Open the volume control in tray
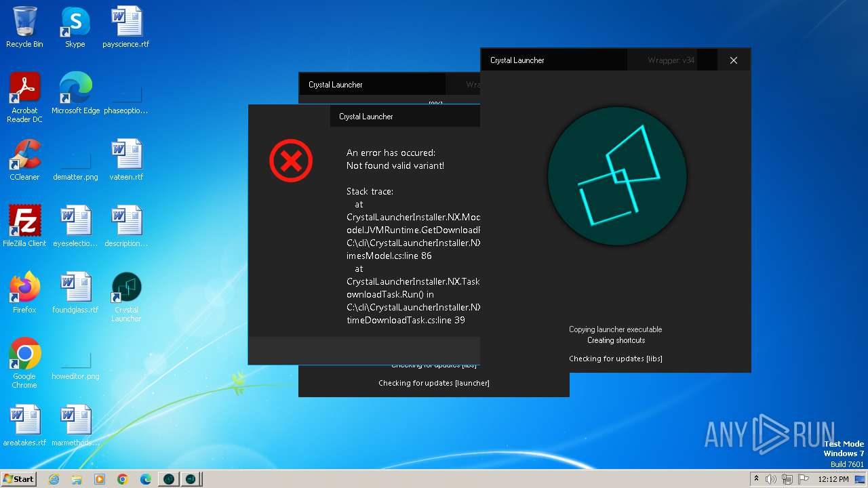 click(771, 479)
